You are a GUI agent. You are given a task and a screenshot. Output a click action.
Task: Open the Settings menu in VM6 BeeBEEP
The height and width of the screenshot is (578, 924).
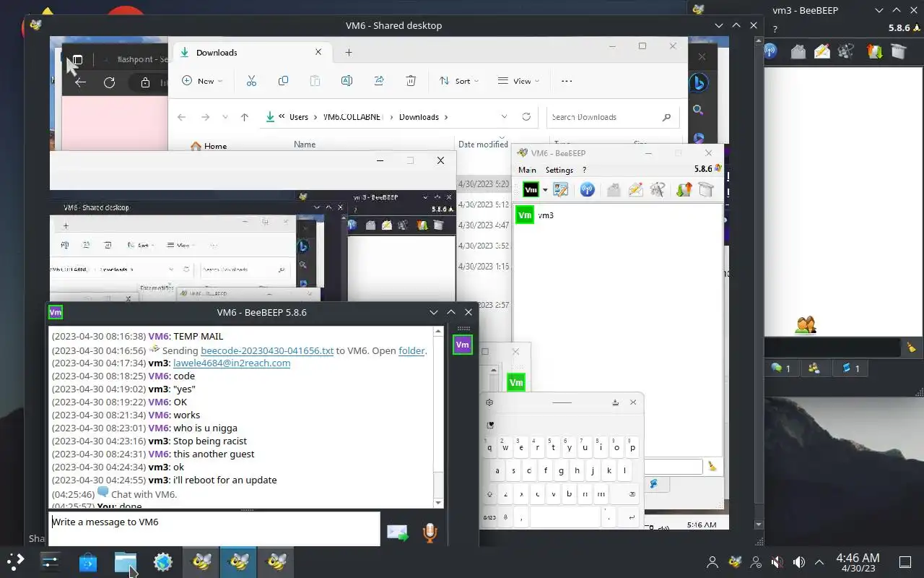(559, 170)
